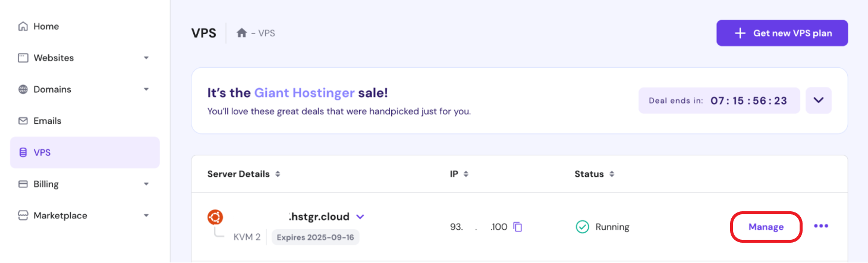The image size is (868, 263).
Task: Copy the server IP address
Action: tap(518, 227)
